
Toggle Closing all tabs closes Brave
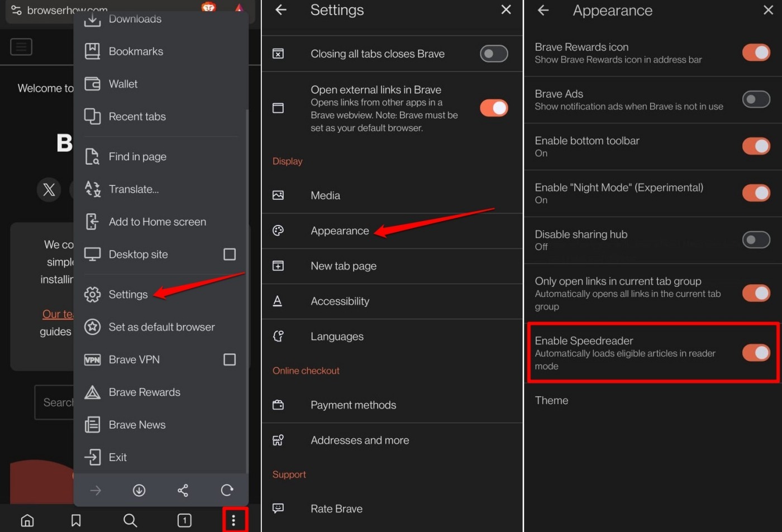(494, 54)
